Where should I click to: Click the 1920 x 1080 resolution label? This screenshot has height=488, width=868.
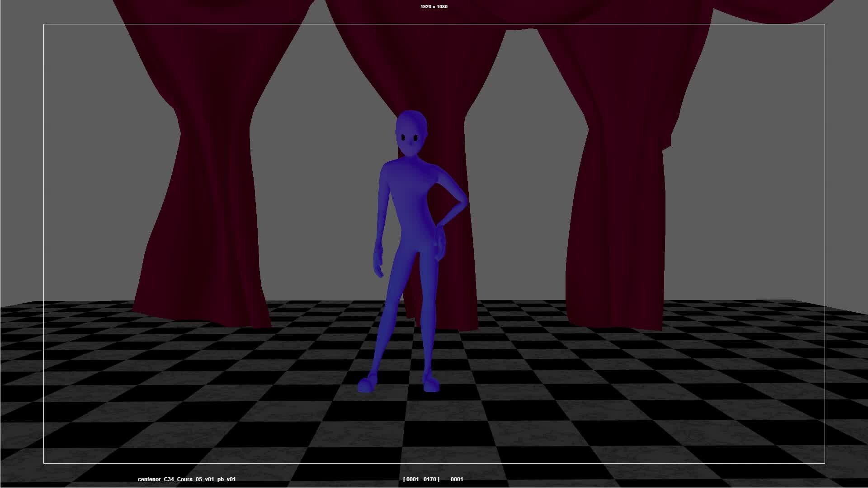[x=434, y=6]
